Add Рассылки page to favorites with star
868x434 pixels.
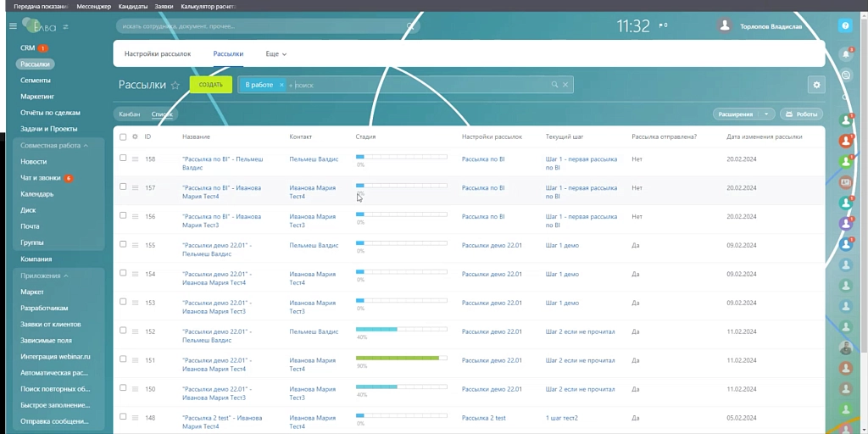pyautogui.click(x=175, y=86)
